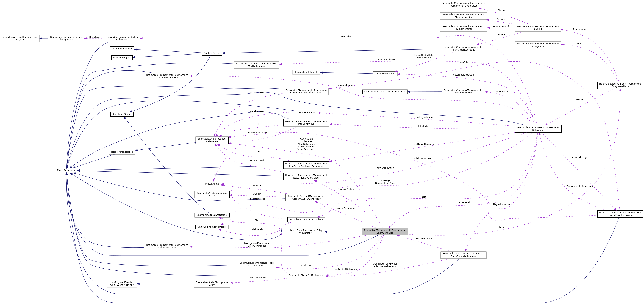Open the TextReferenceBase node

pos(122,152)
